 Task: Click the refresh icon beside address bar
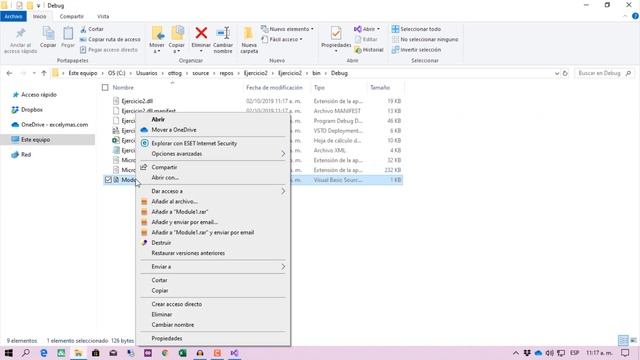pyautogui.click(x=565, y=73)
